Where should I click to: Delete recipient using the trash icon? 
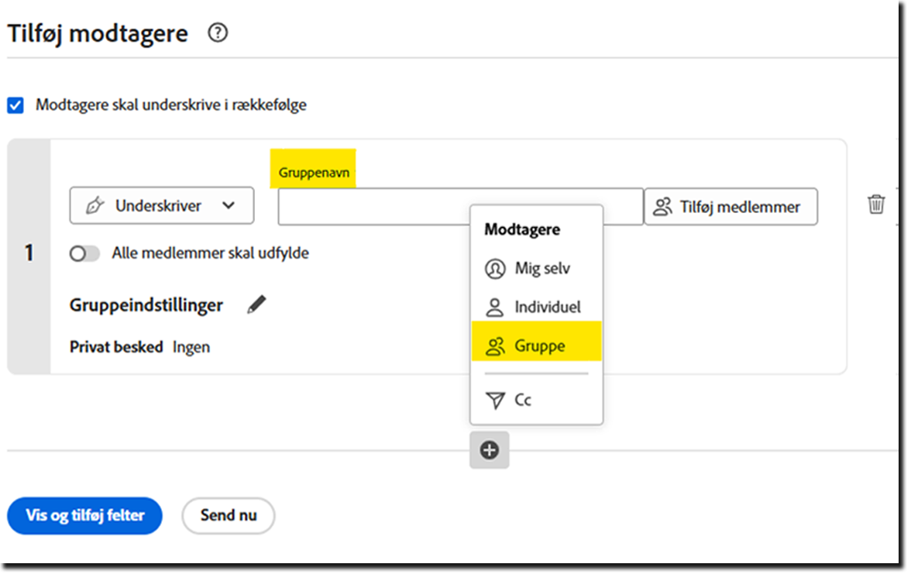[x=875, y=205]
